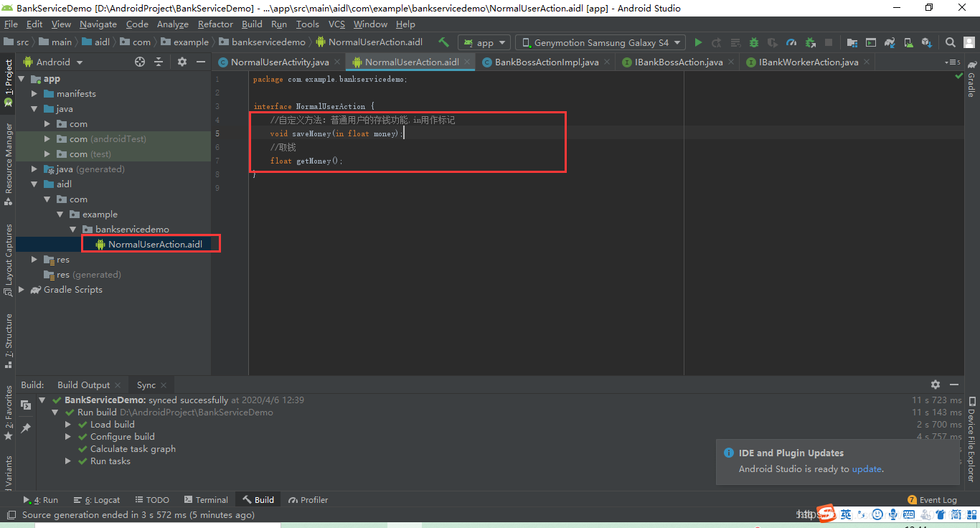Expand the Load build step
The image size is (980, 528).
[x=68, y=425]
